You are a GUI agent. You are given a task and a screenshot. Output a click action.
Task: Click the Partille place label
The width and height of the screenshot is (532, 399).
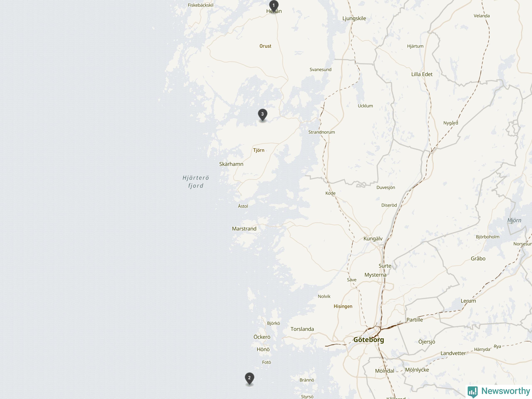pyautogui.click(x=415, y=320)
